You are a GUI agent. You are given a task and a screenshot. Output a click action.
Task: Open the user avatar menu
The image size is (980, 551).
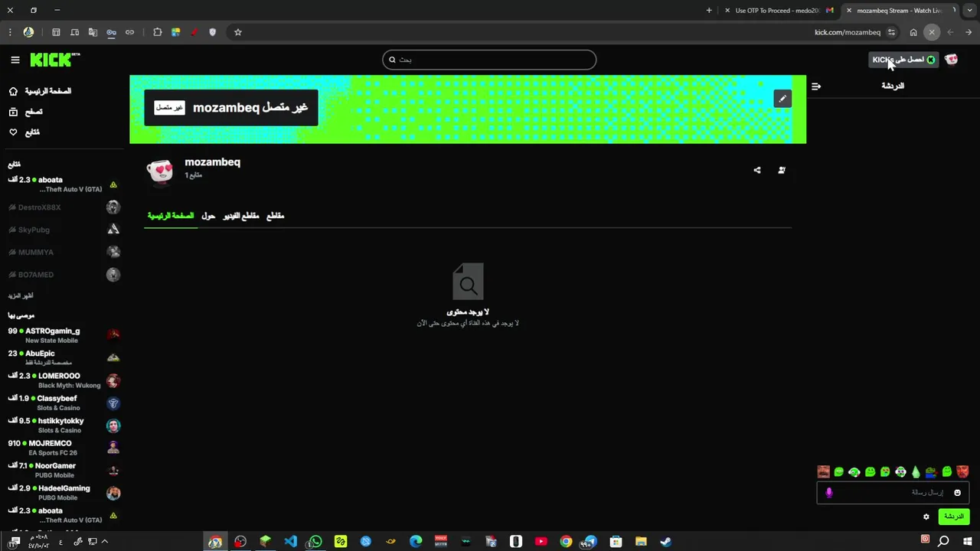click(951, 60)
